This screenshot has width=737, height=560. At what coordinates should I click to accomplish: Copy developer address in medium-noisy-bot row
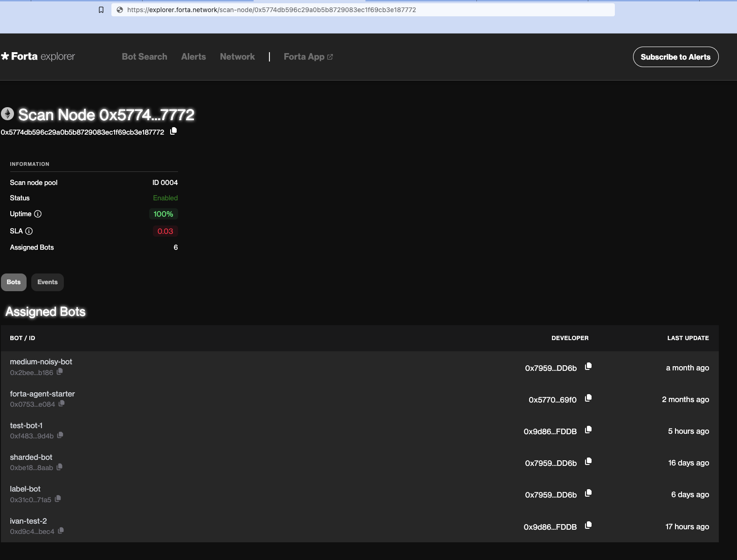[588, 366]
